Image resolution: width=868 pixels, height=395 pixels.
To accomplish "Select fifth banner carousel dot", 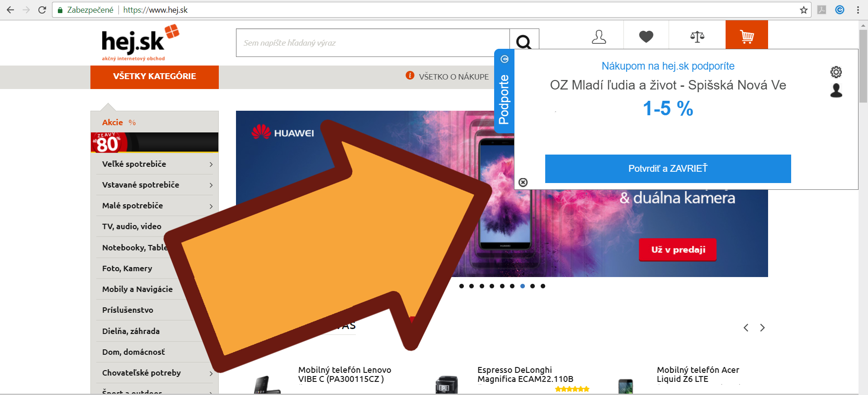I will tap(502, 286).
